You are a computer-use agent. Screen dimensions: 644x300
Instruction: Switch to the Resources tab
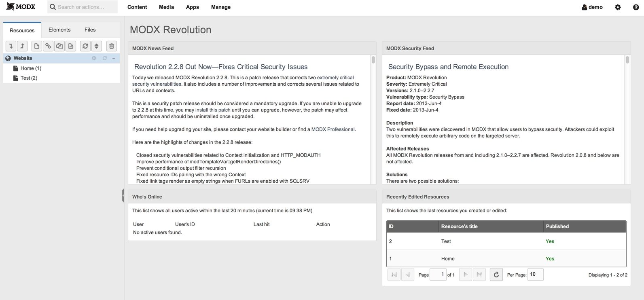22,30
